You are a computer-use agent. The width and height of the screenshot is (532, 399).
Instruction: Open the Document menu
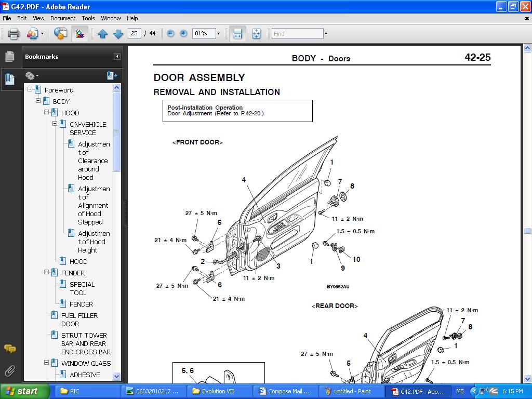tap(63, 18)
